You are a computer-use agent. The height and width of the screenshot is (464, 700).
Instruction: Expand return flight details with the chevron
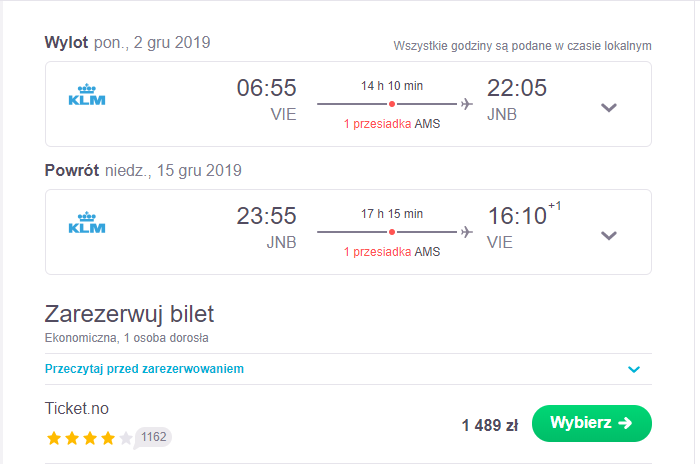pyautogui.click(x=609, y=235)
